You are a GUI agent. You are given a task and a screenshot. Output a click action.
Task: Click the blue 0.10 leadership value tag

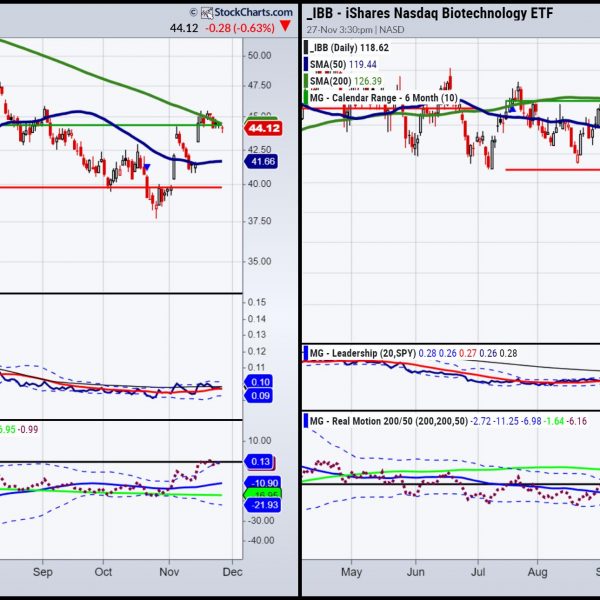[259, 382]
